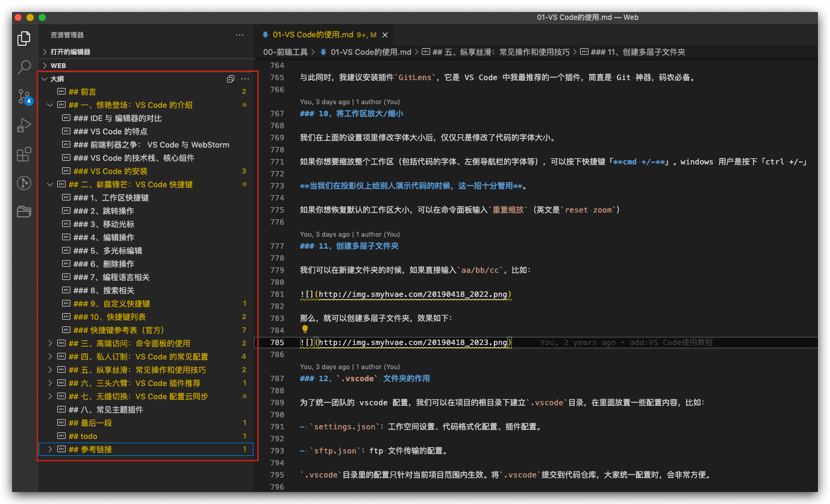Open the Explorer view in activity bar

[24, 39]
